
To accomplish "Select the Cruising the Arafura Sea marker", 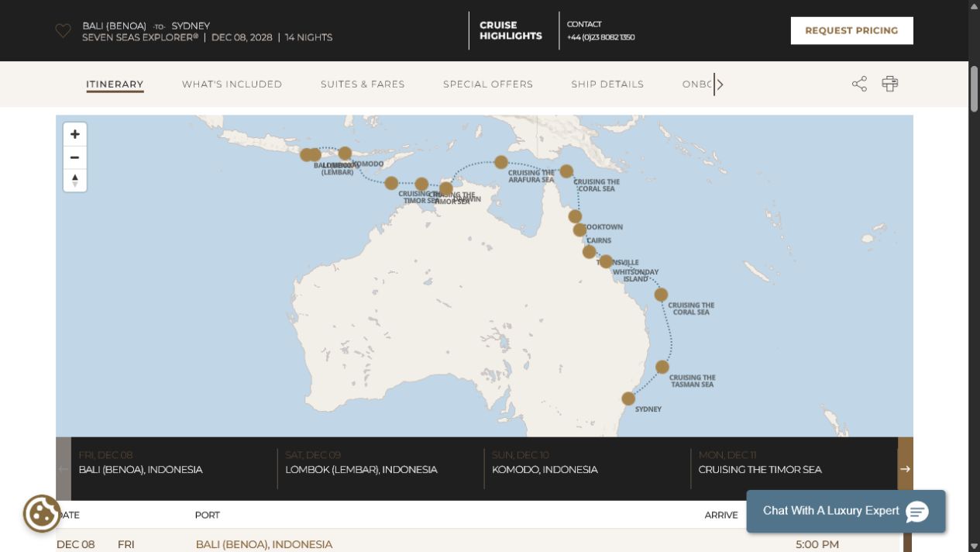I will coord(501,162).
